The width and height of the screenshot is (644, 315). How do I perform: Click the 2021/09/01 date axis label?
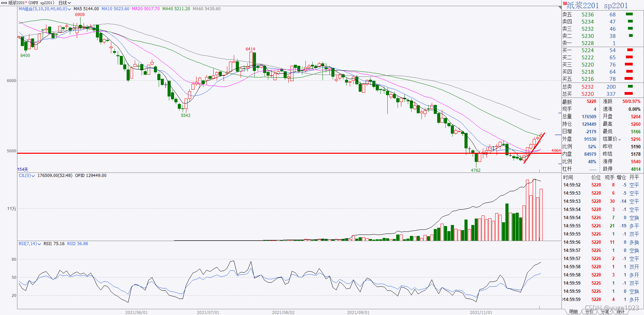pos(358,313)
